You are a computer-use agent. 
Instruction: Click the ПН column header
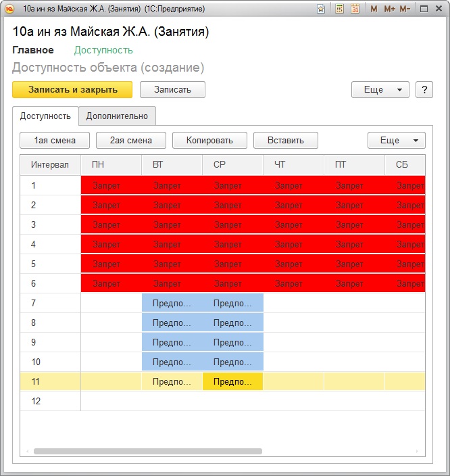(x=111, y=165)
